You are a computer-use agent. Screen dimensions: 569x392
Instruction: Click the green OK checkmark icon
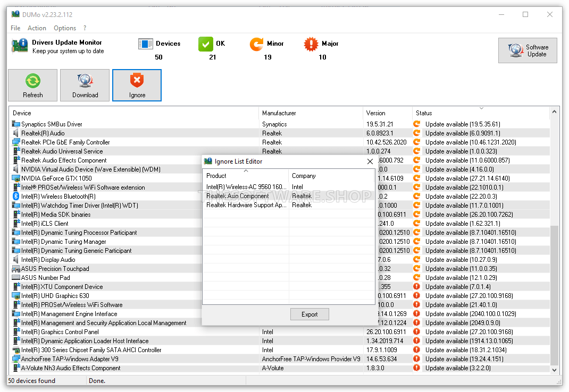click(x=206, y=44)
